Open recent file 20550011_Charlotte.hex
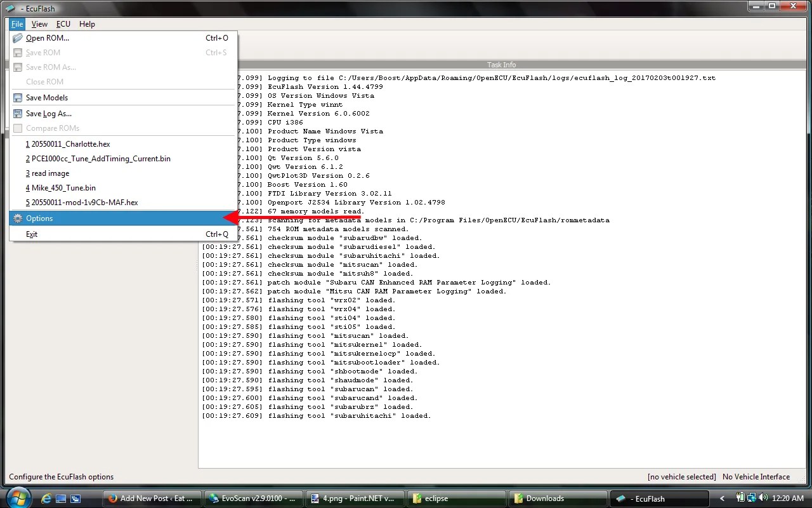 point(123,144)
